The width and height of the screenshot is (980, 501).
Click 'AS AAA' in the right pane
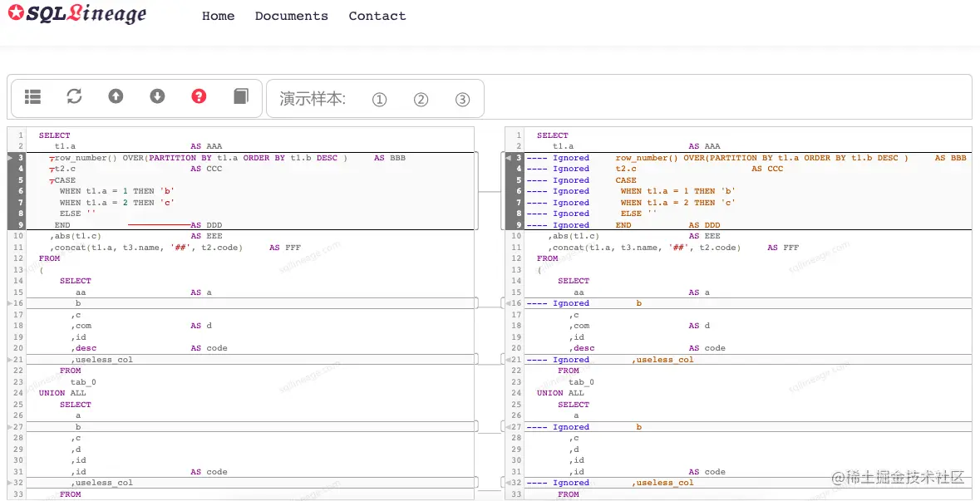coord(704,146)
